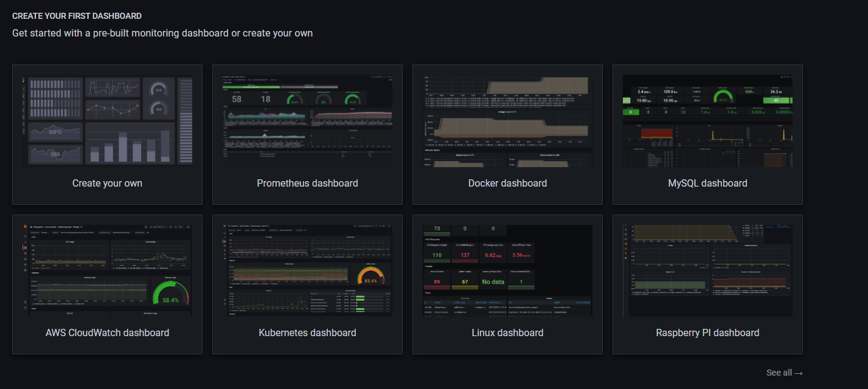
Task: Select the 'Docker dashboard' label
Action: [x=507, y=183]
